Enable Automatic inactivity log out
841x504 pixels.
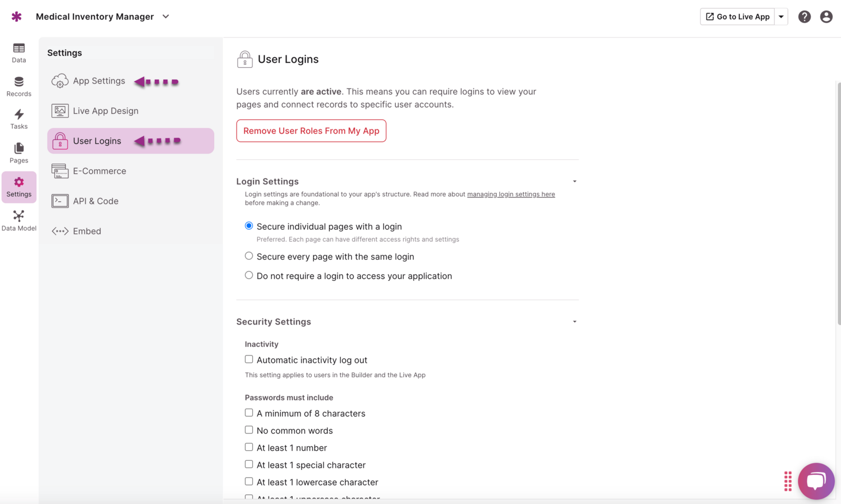(249, 359)
